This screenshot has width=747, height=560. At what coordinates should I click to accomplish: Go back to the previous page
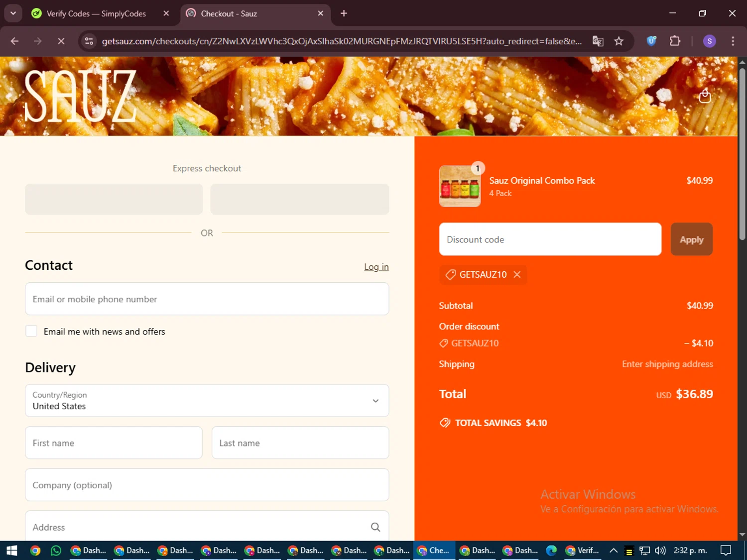coord(14,41)
